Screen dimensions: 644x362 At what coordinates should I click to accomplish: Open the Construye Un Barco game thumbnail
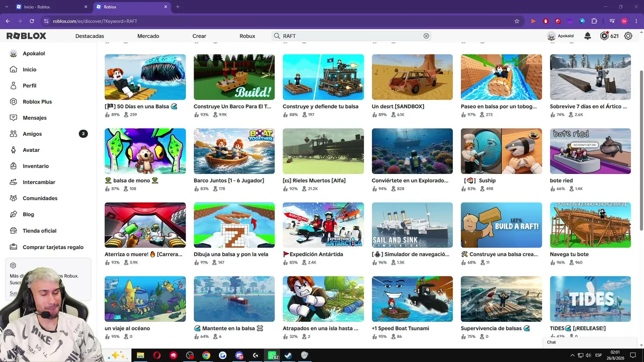coord(234,77)
